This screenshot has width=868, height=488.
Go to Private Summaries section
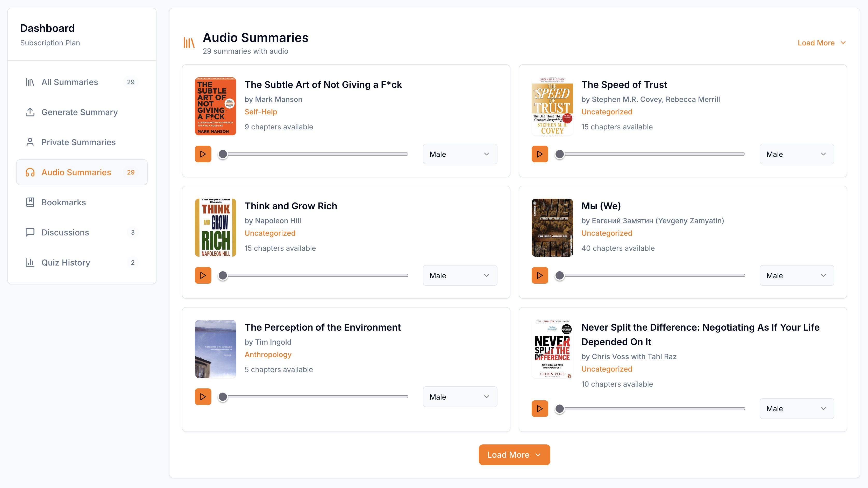[78, 142]
